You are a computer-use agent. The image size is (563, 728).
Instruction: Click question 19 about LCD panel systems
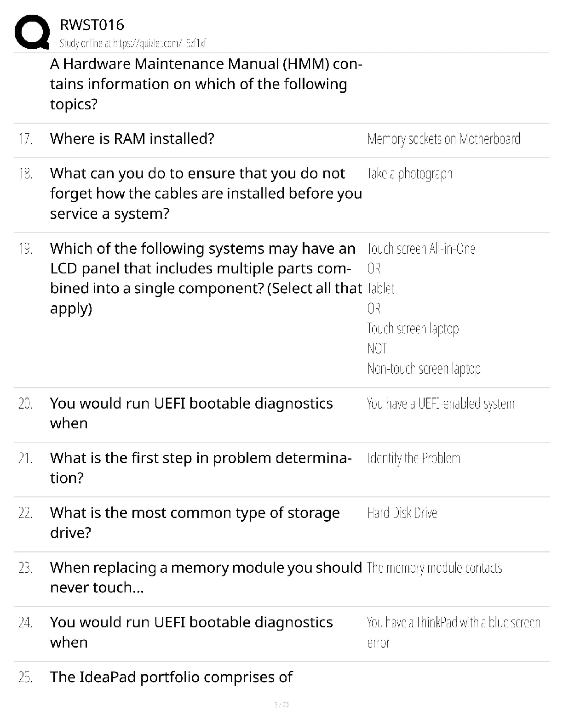click(x=206, y=278)
